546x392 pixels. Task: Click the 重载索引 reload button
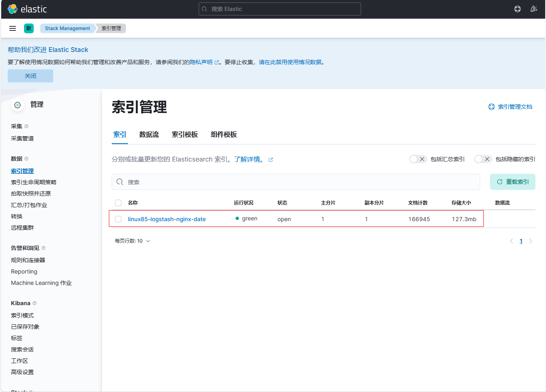coord(512,182)
